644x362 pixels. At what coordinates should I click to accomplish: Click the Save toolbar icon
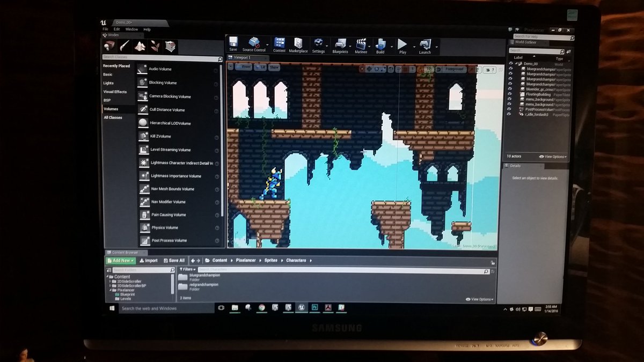click(233, 43)
